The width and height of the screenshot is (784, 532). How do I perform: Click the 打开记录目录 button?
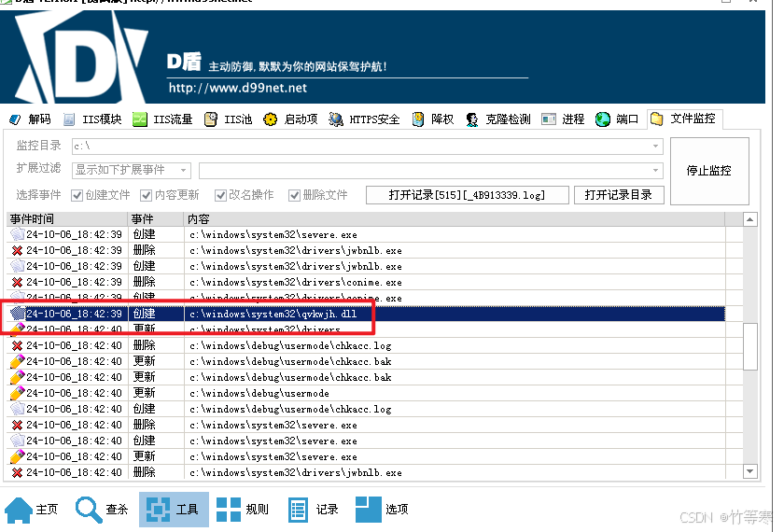[619, 195]
